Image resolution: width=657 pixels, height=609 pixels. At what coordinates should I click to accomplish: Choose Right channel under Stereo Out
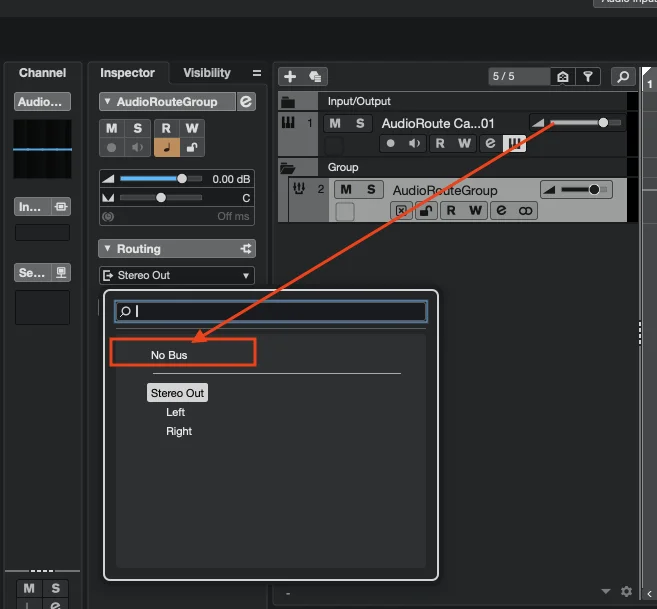[x=179, y=431]
